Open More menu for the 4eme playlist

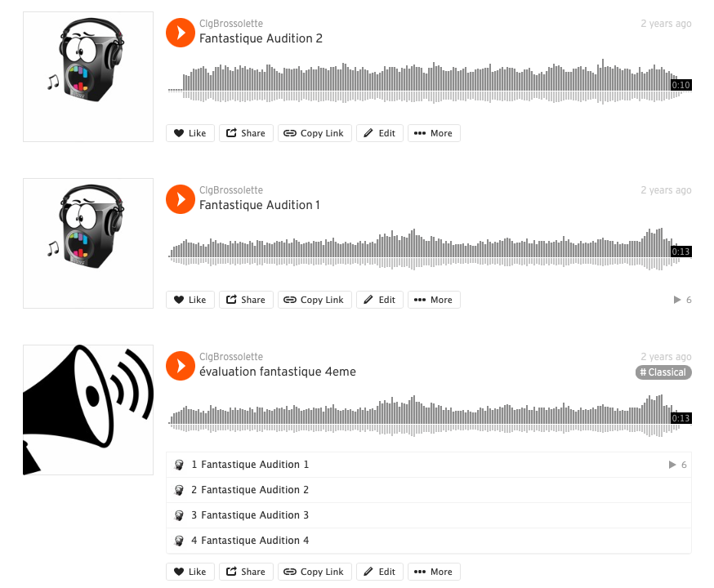pos(434,572)
